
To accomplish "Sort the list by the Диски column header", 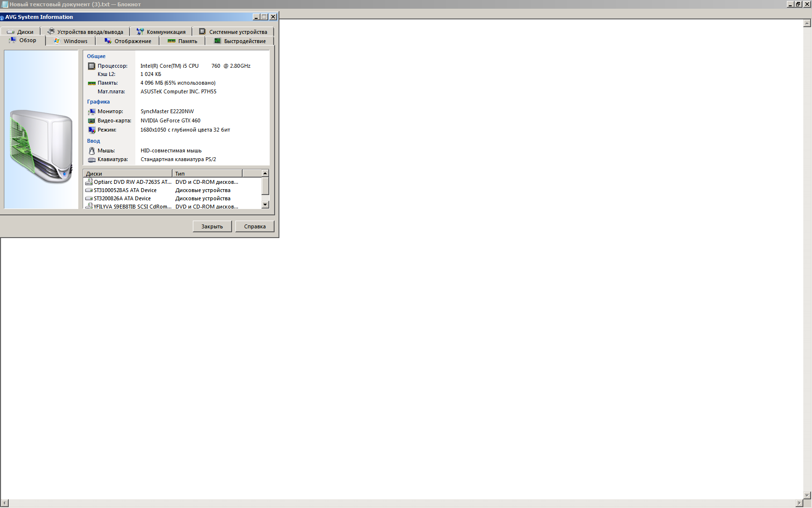I will tap(128, 173).
